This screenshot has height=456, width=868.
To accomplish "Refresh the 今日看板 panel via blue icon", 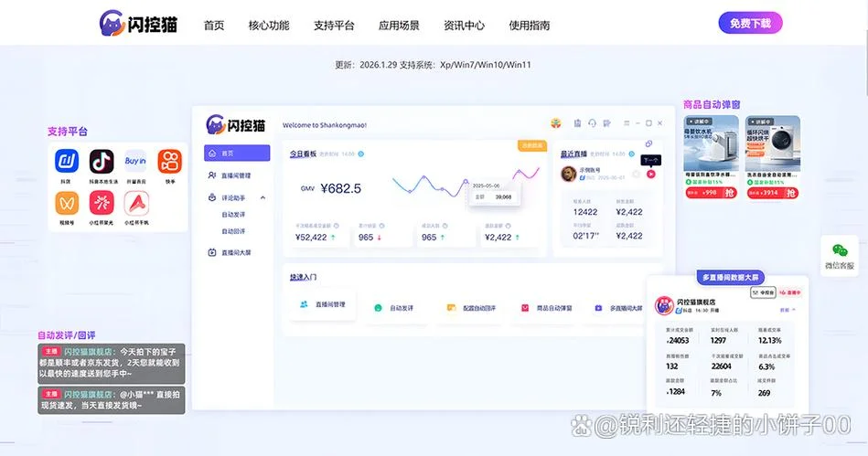I will click(x=361, y=154).
